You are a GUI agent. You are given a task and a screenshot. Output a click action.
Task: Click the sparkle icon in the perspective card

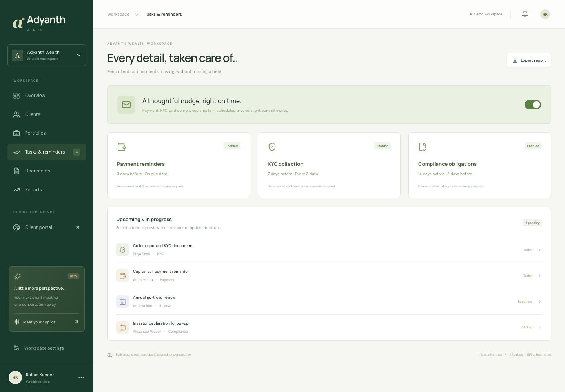point(17,276)
